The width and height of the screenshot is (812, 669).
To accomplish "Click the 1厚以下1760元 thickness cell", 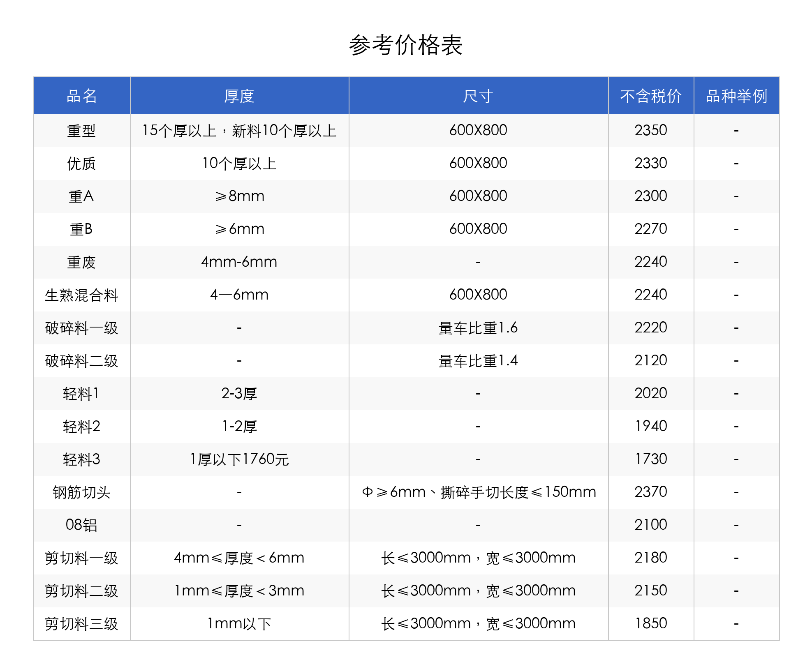I will coord(239,459).
